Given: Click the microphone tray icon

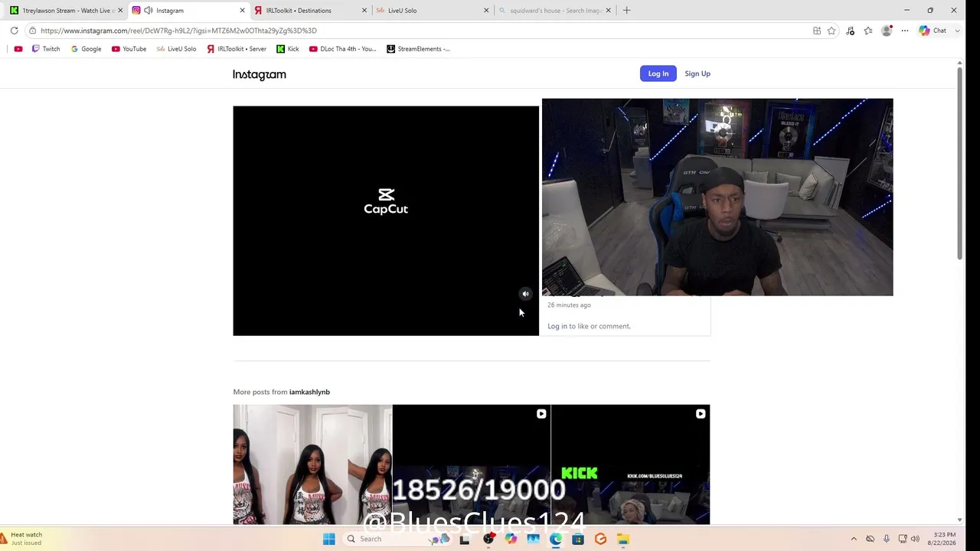Looking at the screenshot, I should [886, 540].
